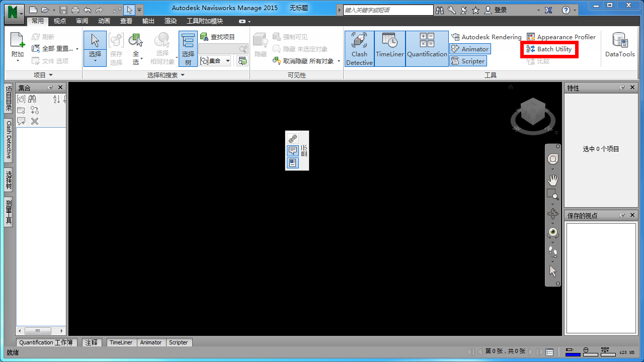The image size is (644, 362).
Task: Click 查找项目 Find Items button
Action: point(217,37)
